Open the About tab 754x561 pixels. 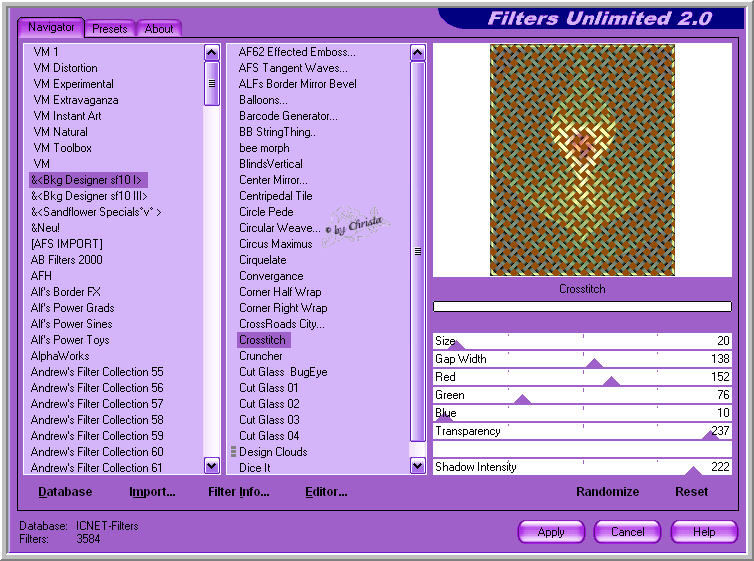tap(159, 29)
